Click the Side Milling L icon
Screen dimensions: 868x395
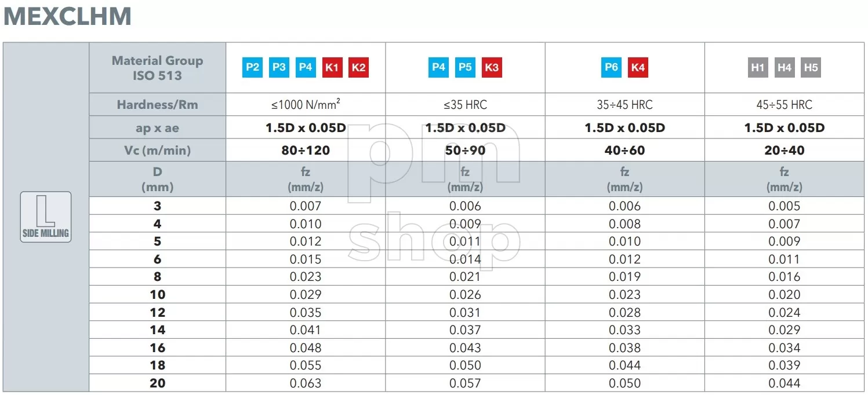pyautogui.click(x=46, y=217)
